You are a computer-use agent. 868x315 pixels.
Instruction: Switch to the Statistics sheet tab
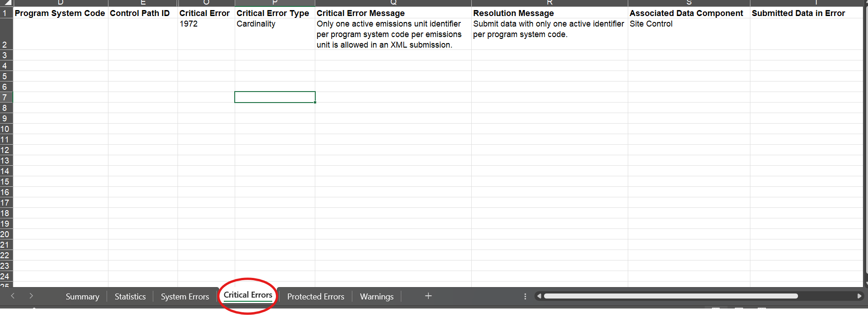[x=130, y=297]
